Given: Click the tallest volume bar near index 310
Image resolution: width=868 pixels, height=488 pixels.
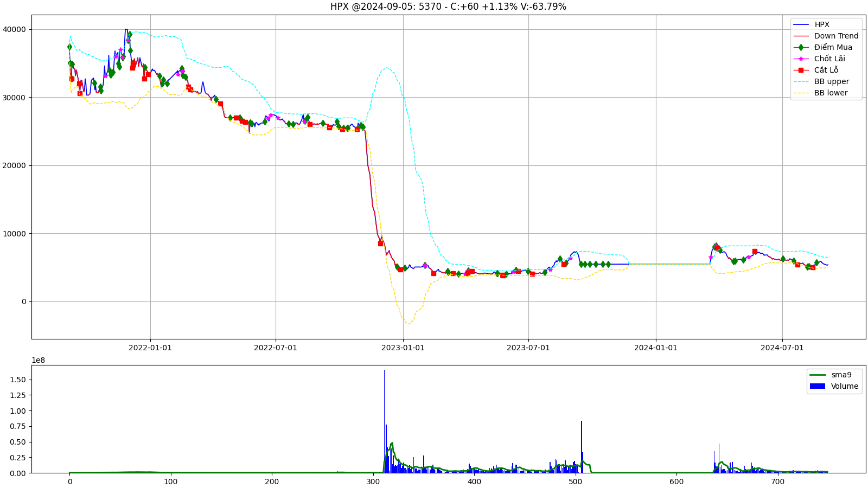Looking at the screenshot, I should tap(384, 421).
